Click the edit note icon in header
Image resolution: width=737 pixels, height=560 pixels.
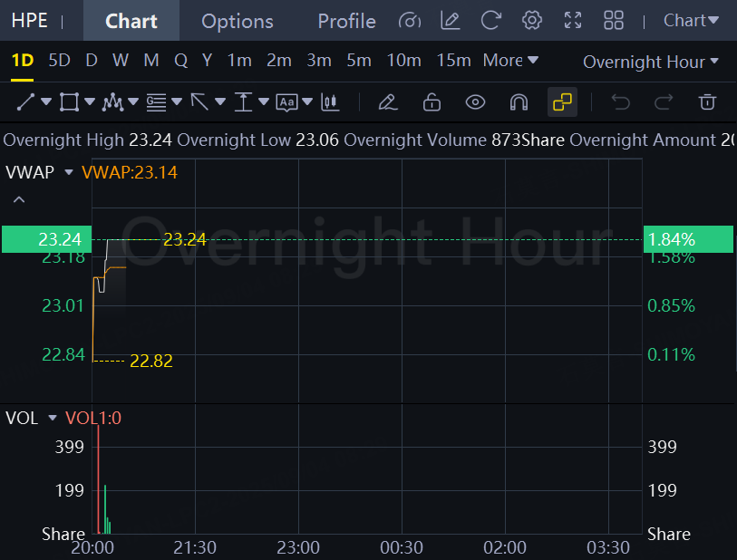450,21
